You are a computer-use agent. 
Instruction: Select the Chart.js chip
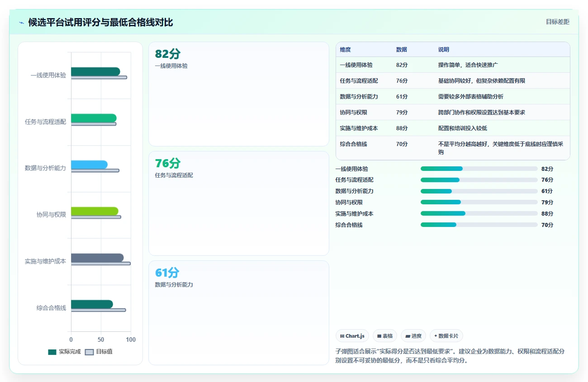[352, 336]
